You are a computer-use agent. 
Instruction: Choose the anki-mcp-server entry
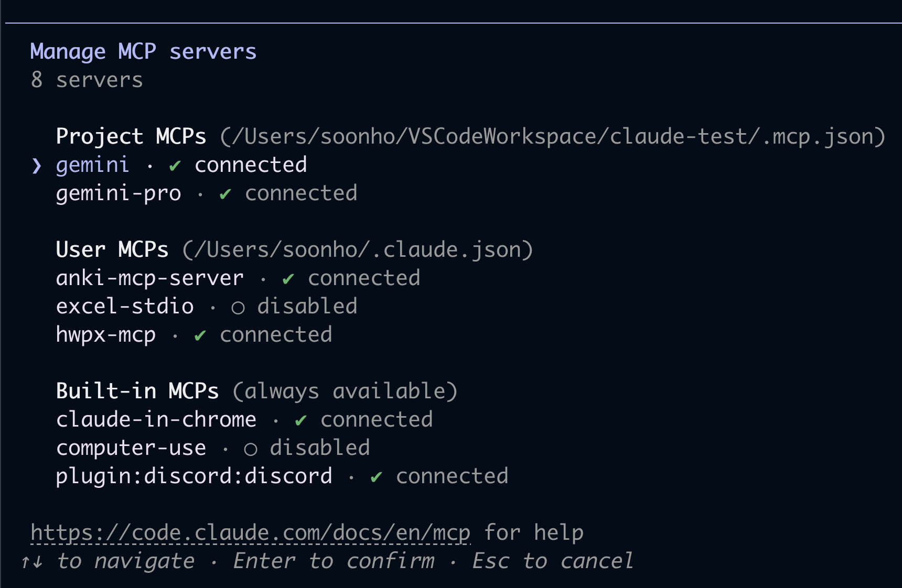pyautogui.click(x=238, y=278)
